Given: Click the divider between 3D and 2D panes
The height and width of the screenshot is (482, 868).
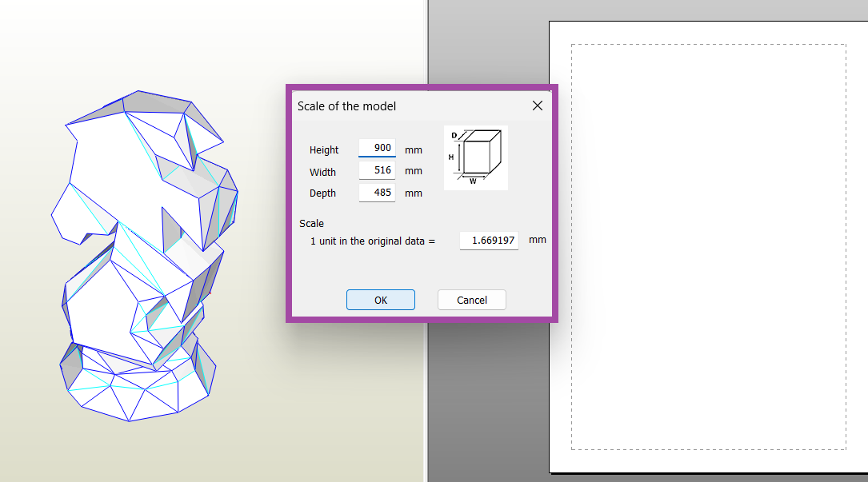Looking at the screenshot, I should (x=426, y=400).
